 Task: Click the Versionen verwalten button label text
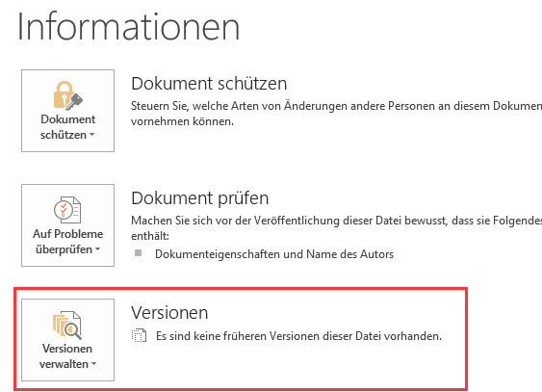(65, 356)
